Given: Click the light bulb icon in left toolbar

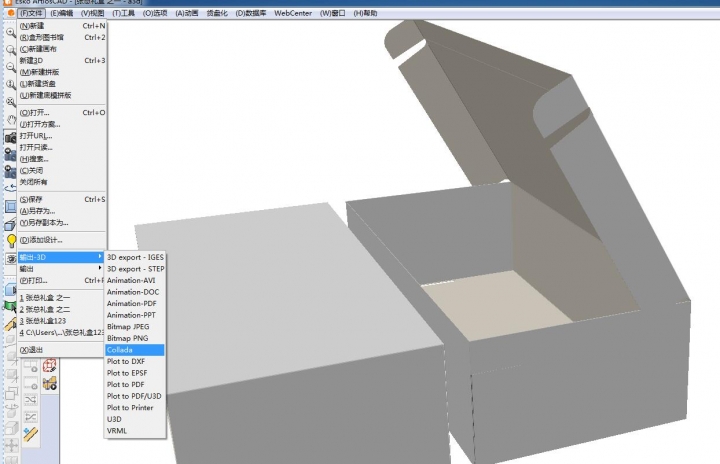Looking at the screenshot, I should pyautogui.click(x=10, y=241).
